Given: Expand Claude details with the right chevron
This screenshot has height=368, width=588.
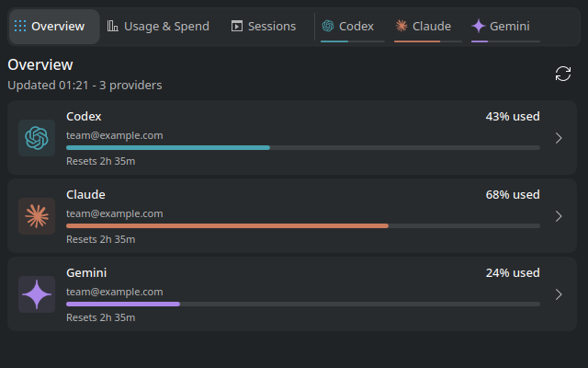Looking at the screenshot, I should click(x=559, y=216).
